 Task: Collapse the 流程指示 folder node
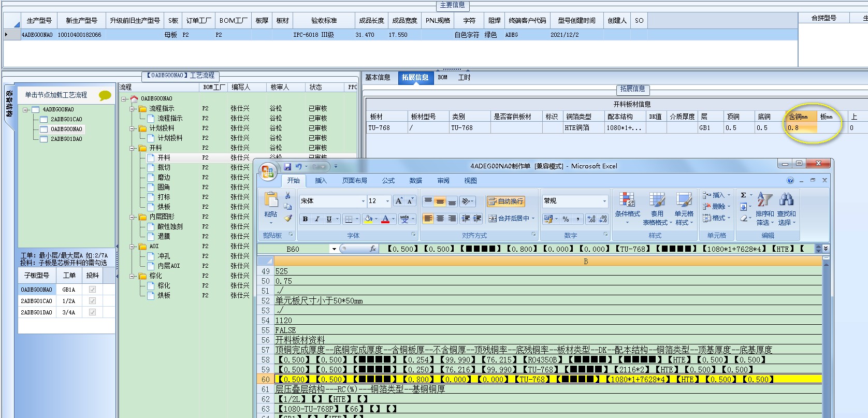[x=133, y=109]
